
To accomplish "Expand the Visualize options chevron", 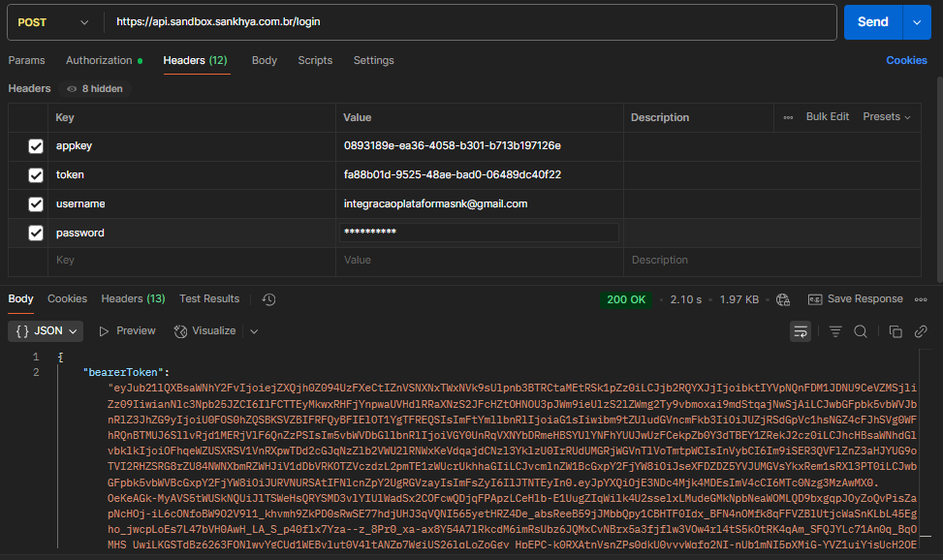I will point(254,331).
